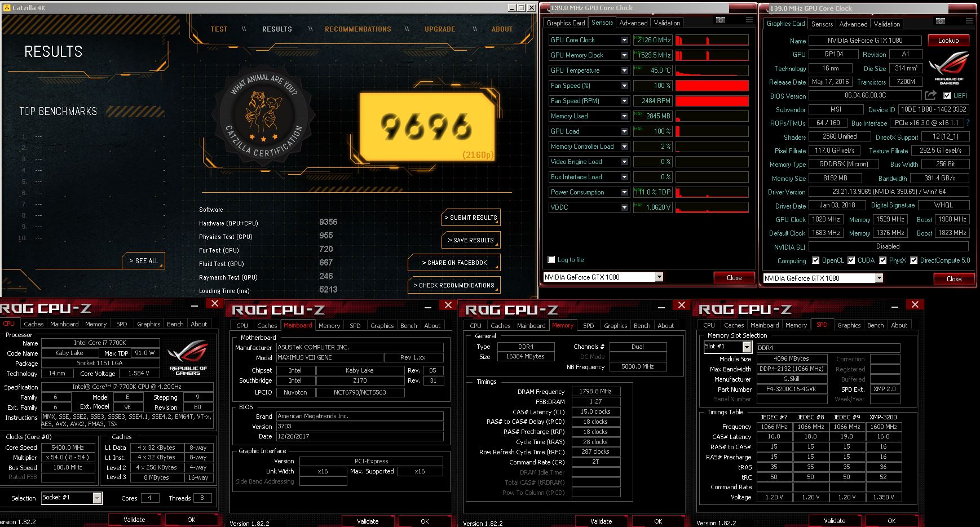Minimize the Catzilla 4K window
This screenshot has width=980, height=527.
(x=511, y=8)
